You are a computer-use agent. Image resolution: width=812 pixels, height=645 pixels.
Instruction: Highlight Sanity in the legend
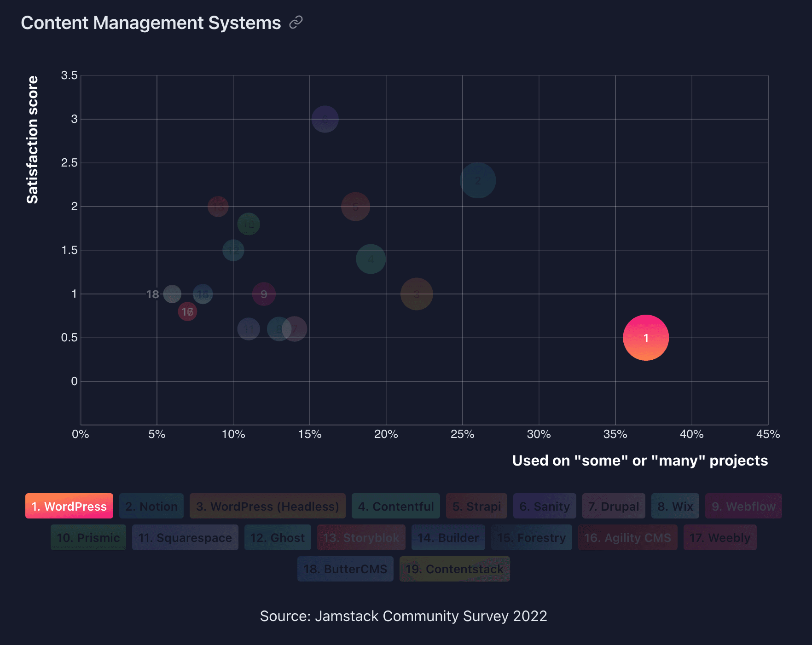coord(545,506)
